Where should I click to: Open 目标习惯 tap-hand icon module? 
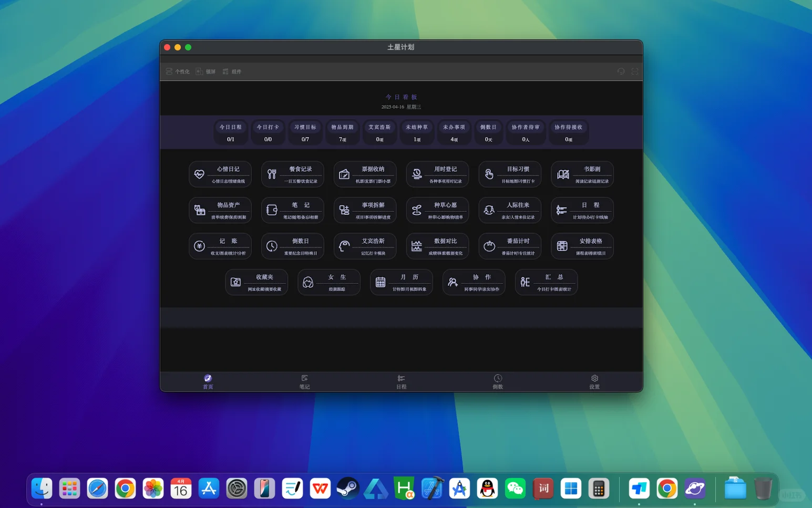click(x=510, y=174)
